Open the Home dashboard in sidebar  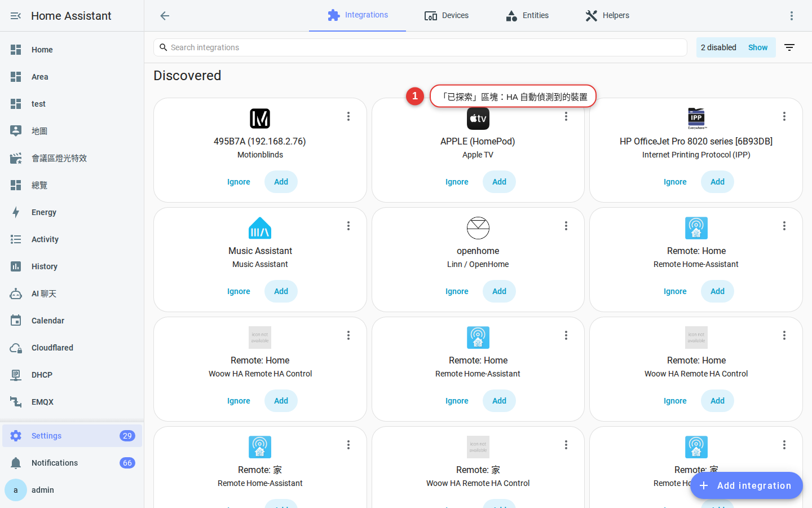[72, 50]
